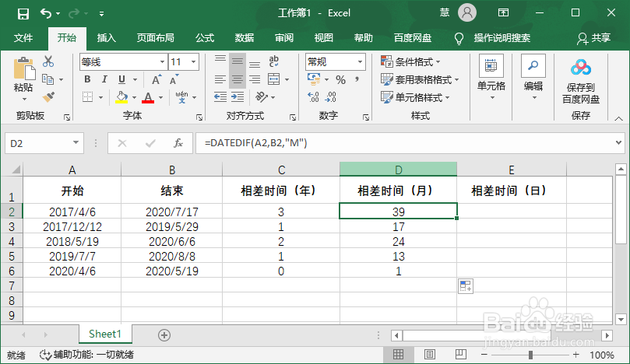Click the text orientation icon
The height and width of the screenshot is (364, 630).
pyautogui.click(x=261, y=96)
